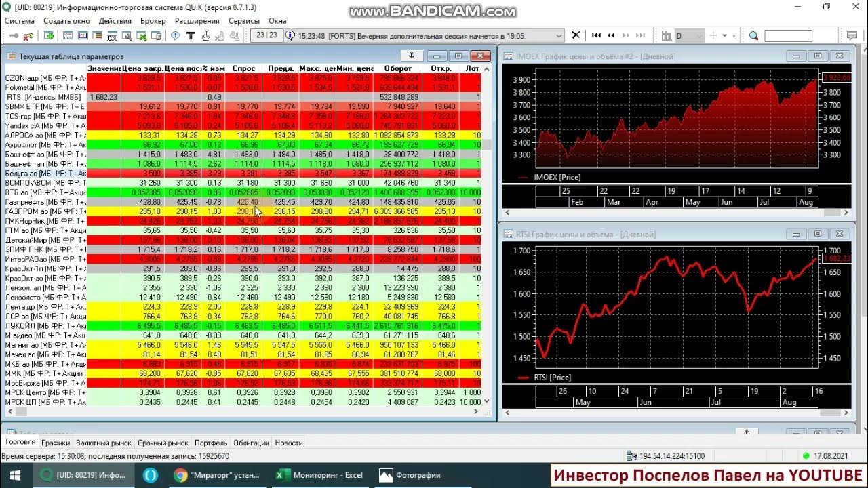
Task: Click the create chart window toolbar icon
Action: pyautogui.click(x=68, y=35)
